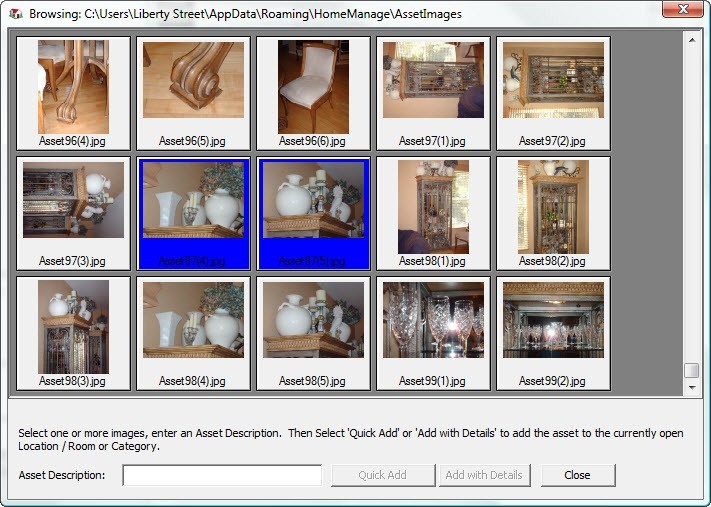711x507 pixels.
Task: Select the Asset96(4).jpg thumbnail
Action: click(73, 93)
